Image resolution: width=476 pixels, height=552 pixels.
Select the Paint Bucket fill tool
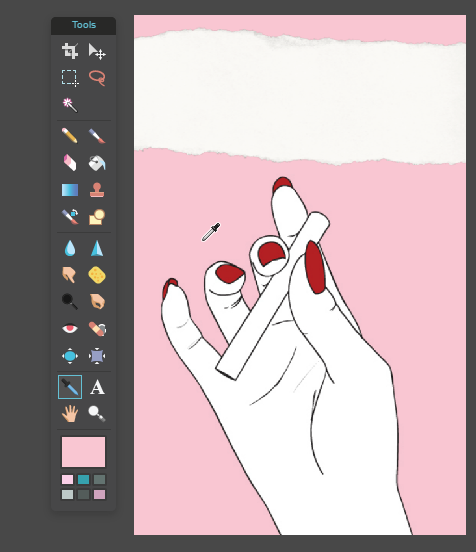coord(97,163)
